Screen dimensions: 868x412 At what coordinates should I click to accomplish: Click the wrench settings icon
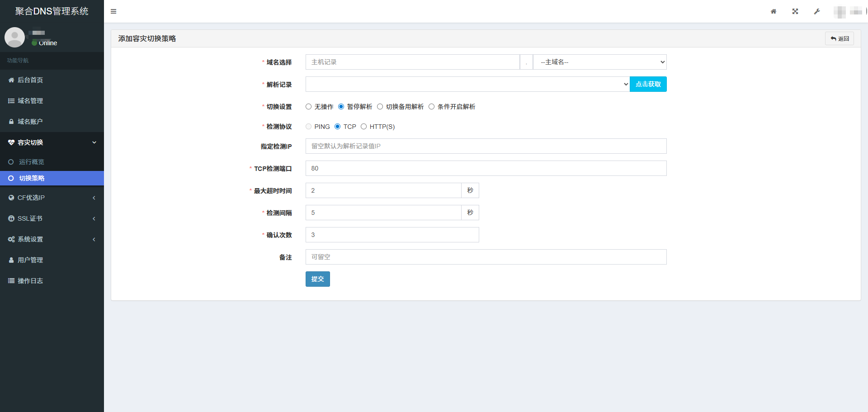click(x=817, y=11)
